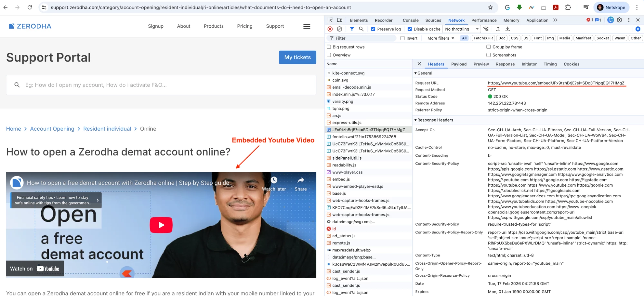644x296 pixels.
Task: Open network settings blue gear
Action: point(638,29)
